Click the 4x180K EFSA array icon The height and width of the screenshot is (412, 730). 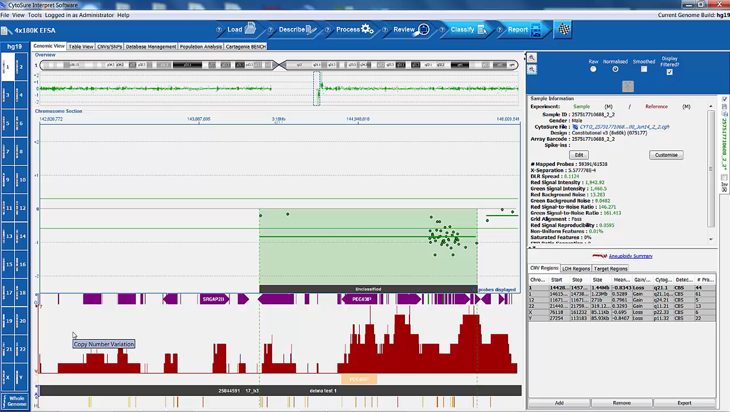6,31
